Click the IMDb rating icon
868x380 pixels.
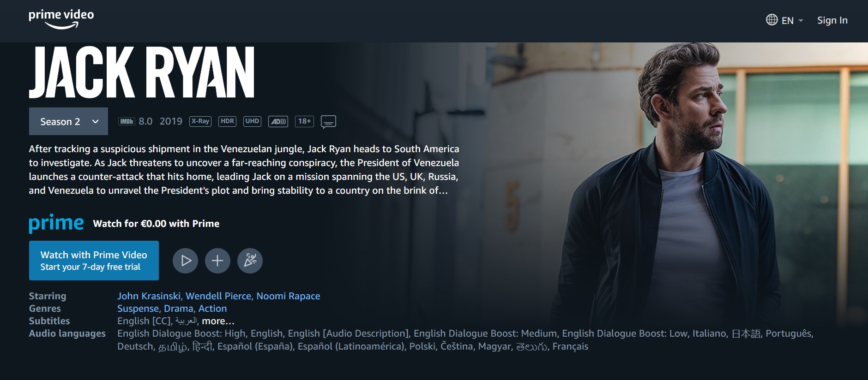coord(127,121)
